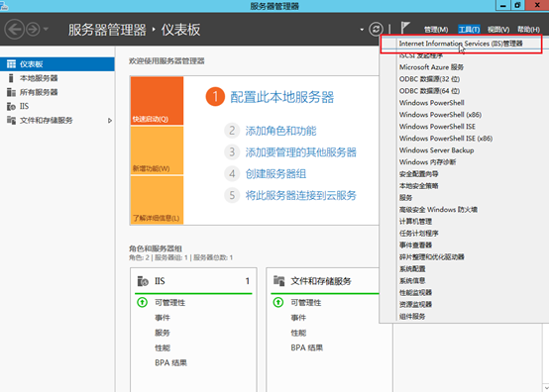Open the dropdown arrow left of refresh
Viewport: 549px width, 392px height.
pyautogui.click(x=362, y=30)
